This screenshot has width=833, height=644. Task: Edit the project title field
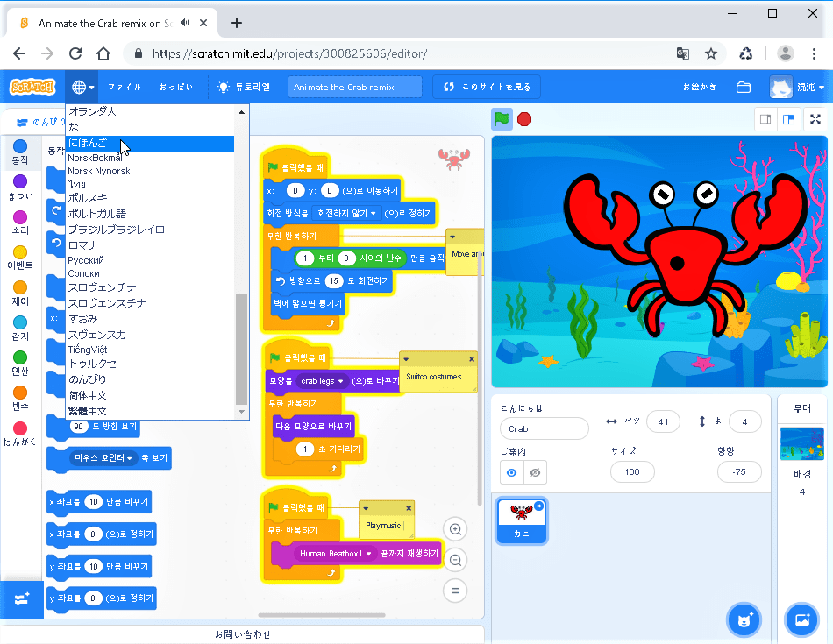click(x=355, y=87)
